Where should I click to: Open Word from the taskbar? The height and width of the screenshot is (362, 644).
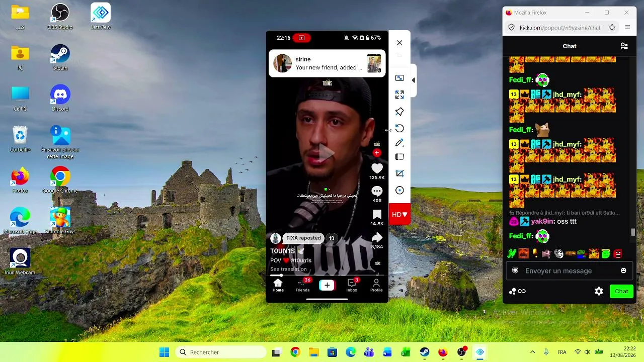[x=387, y=352]
